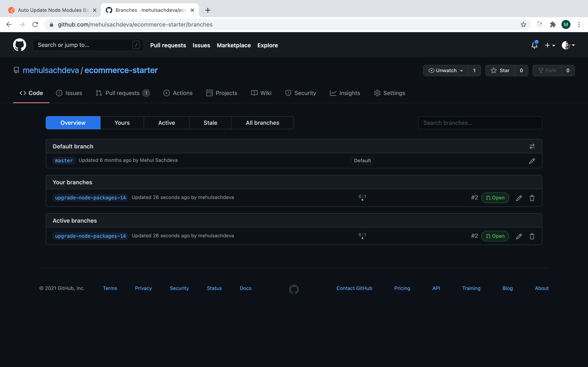Open the Actions repository tab
This screenshot has width=588, height=367.
point(178,93)
